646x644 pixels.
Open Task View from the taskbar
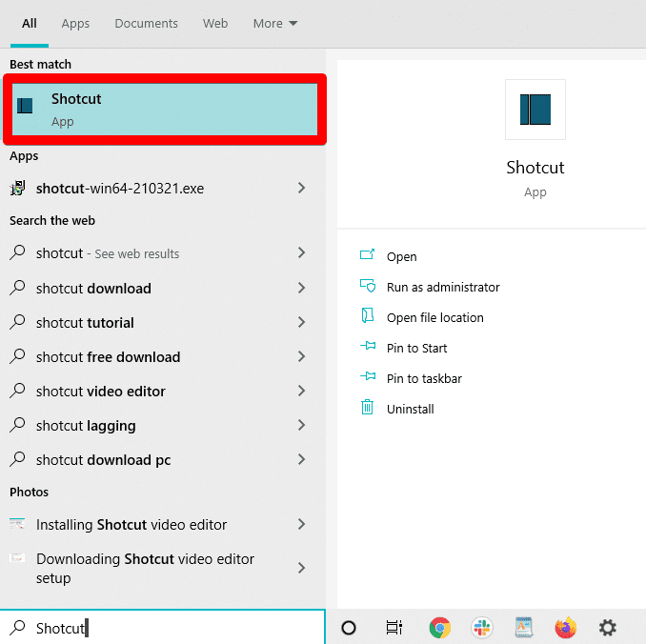click(x=394, y=628)
